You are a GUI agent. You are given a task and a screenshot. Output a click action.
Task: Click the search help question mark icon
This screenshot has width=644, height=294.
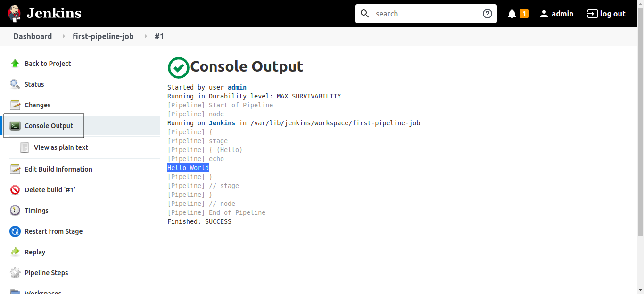tap(487, 14)
